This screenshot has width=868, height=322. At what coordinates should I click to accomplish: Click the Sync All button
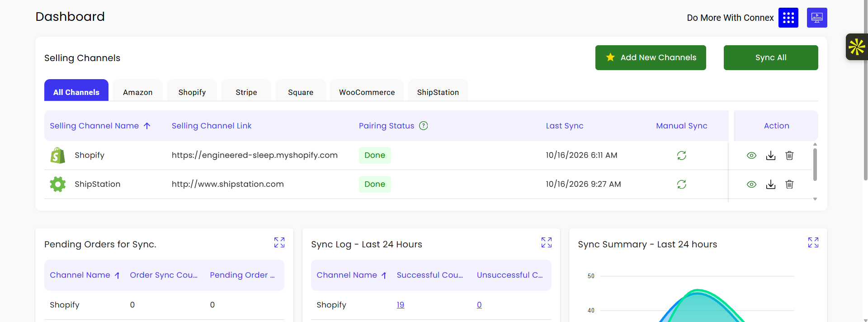tap(771, 57)
